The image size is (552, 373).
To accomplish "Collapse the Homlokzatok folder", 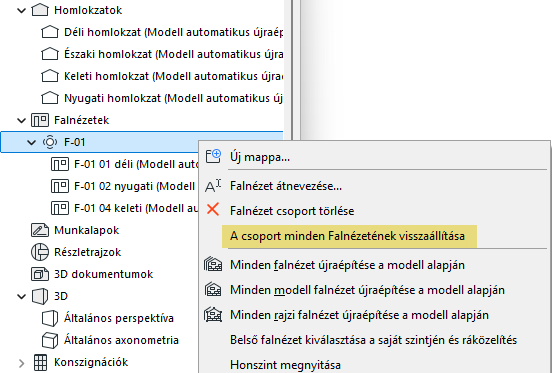I will 22,11.
